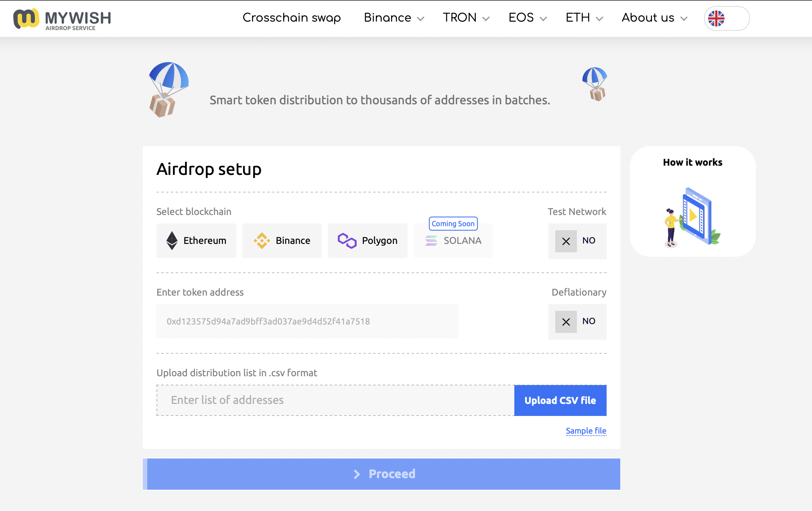The width and height of the screenshot is (812, 511).
Task: Expand the EOS dropdown chevron
Action: coord(543,19)
